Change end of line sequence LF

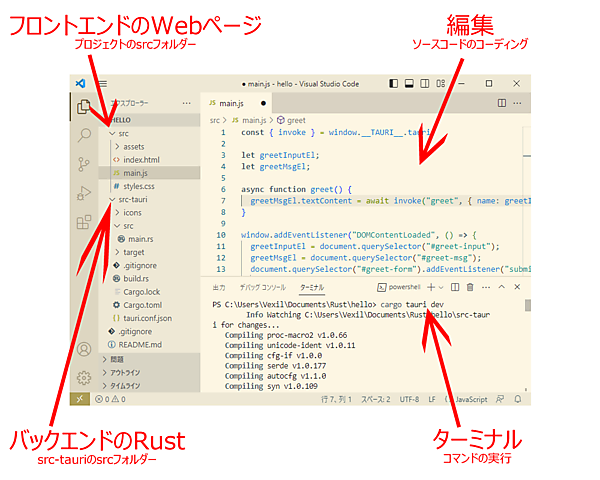pyautogui.click(x=432, y=399)
